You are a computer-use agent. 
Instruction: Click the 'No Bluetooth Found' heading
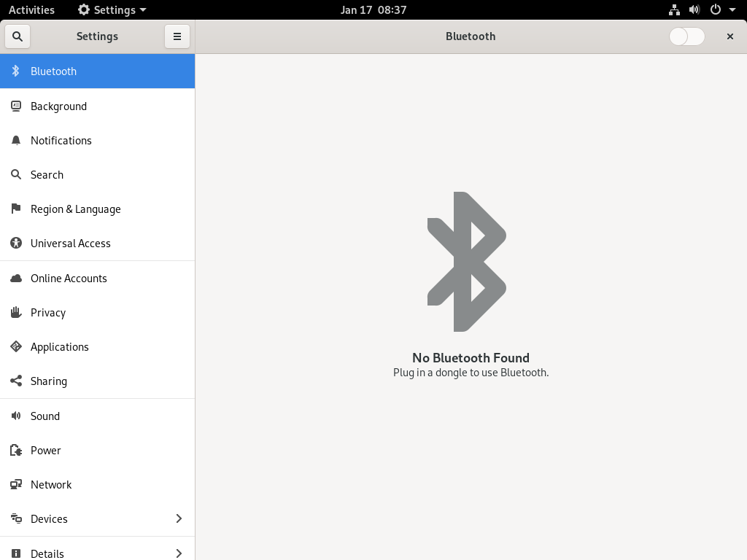(x=471, y=357)
